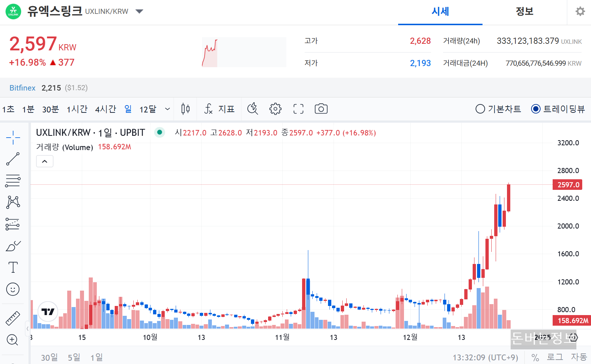This screenshot has height=364, width=591.
Task: Open the indicator templates icon
Action: 253,109
